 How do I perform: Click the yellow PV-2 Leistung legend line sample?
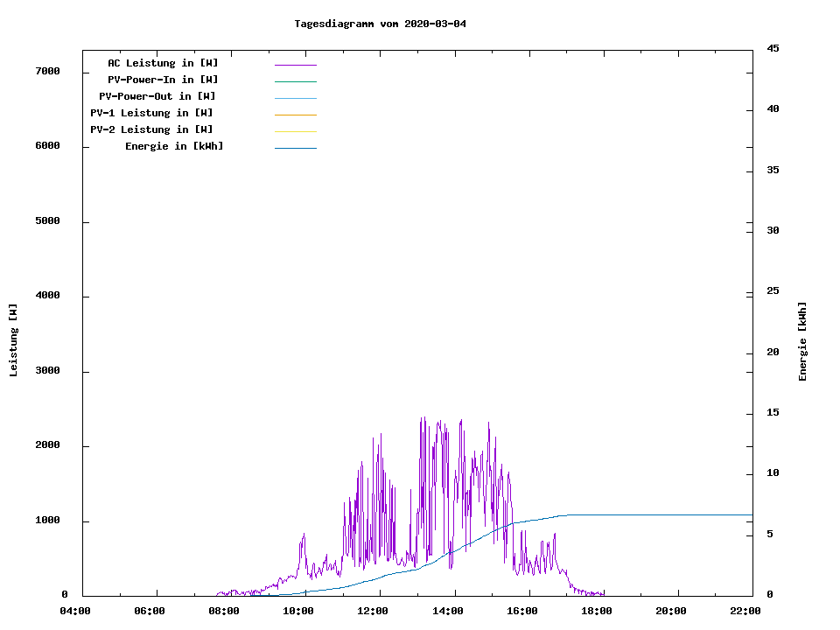[295, 131]
